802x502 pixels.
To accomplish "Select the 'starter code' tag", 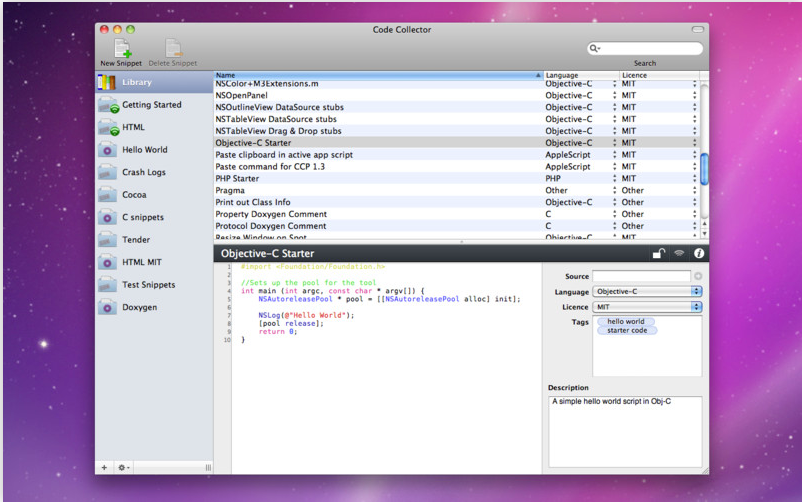I will point(627,331).
